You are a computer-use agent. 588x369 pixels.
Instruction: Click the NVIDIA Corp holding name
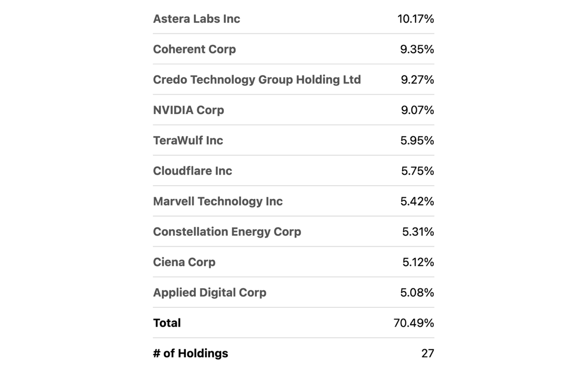[x=188, y=110]
